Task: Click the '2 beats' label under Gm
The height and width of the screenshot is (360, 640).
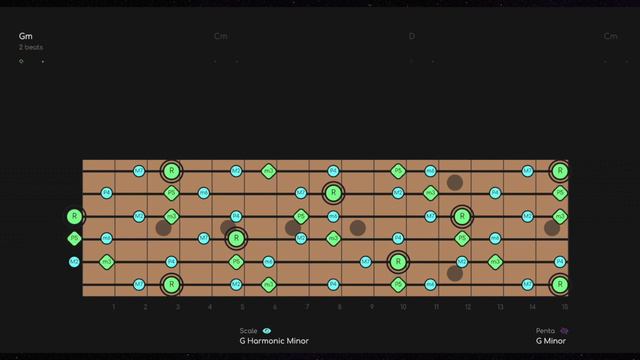Action: pos(31,47)
